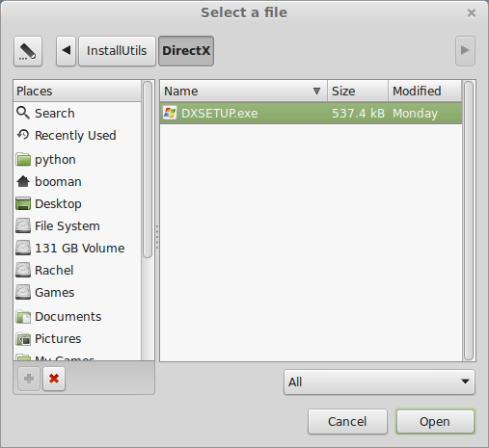
Task: Click the Open button
Action: point(435,422)
